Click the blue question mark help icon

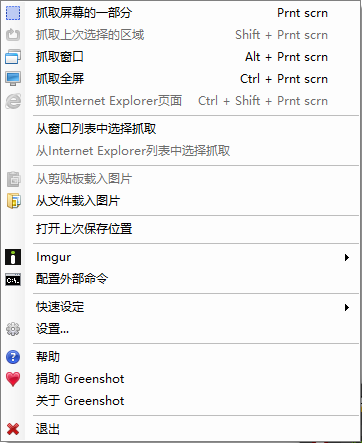(x=13, y=357)
